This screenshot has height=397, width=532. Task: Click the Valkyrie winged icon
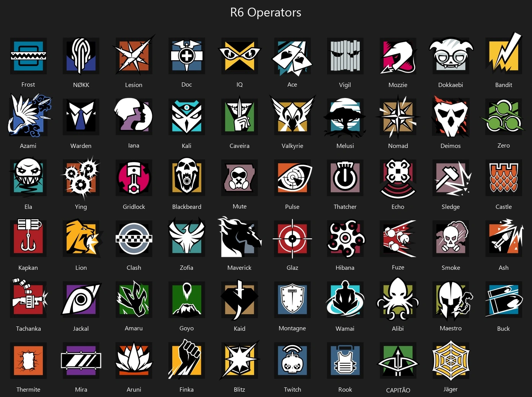click(292, 116)
